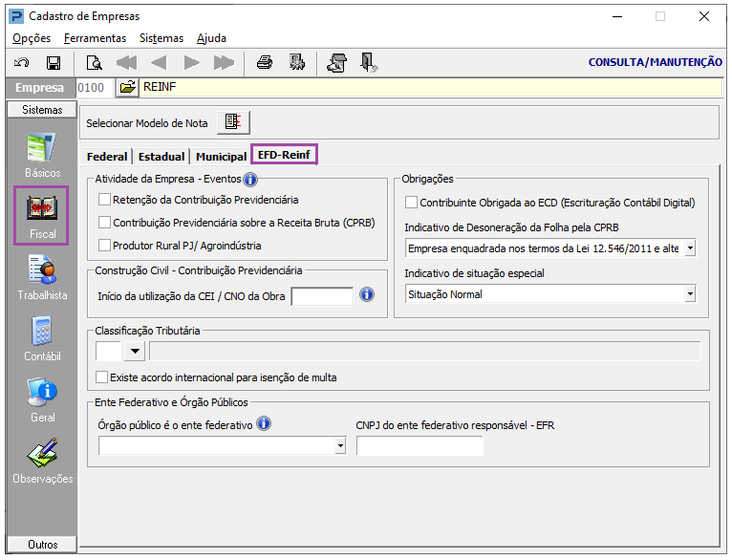Open the Ferramentas menu
Image resolution: width=732 pixels, height=560 pixels.
[x=95, y=38]
